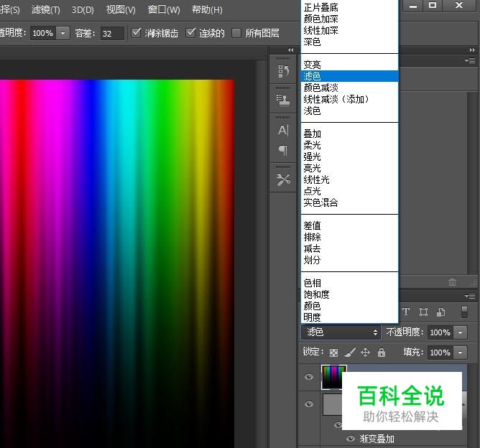Toggle the 连续的 contiguous checkbox
The image size is (480, 448).
(191, 33)
